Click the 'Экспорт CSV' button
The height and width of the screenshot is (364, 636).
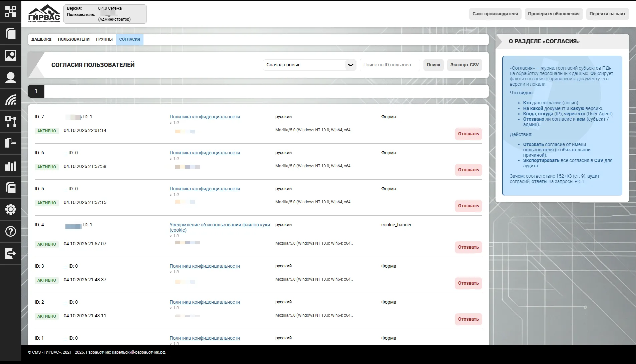(464, 65)
